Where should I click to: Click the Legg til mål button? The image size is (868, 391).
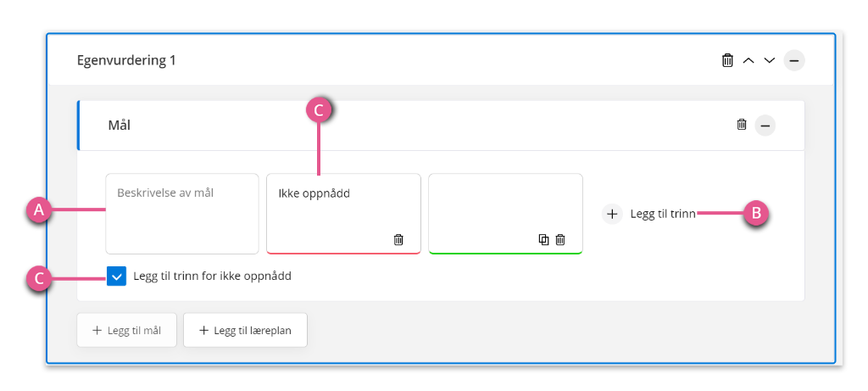coord(127,331)
